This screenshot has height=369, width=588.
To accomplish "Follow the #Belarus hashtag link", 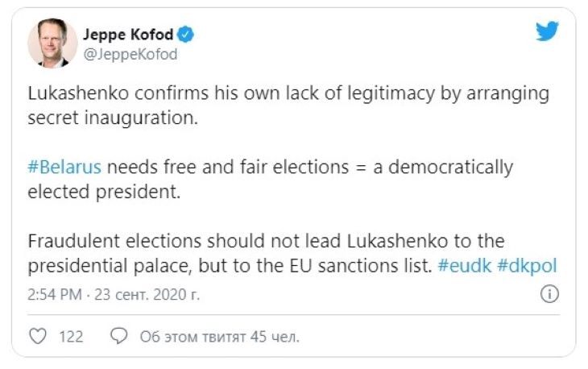I will coord(64,168).
